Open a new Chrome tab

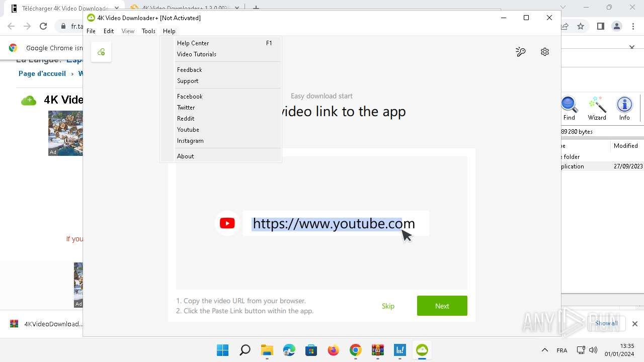click(256, 8)
